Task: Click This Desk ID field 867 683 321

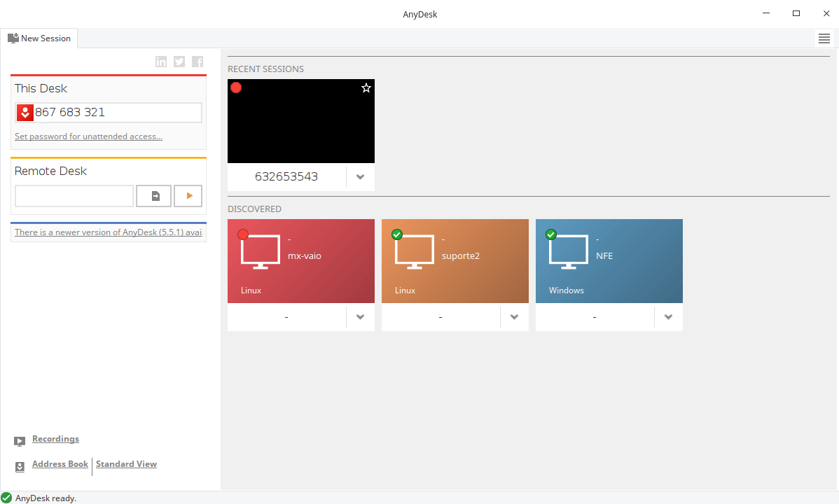Action: coord(108,113)
